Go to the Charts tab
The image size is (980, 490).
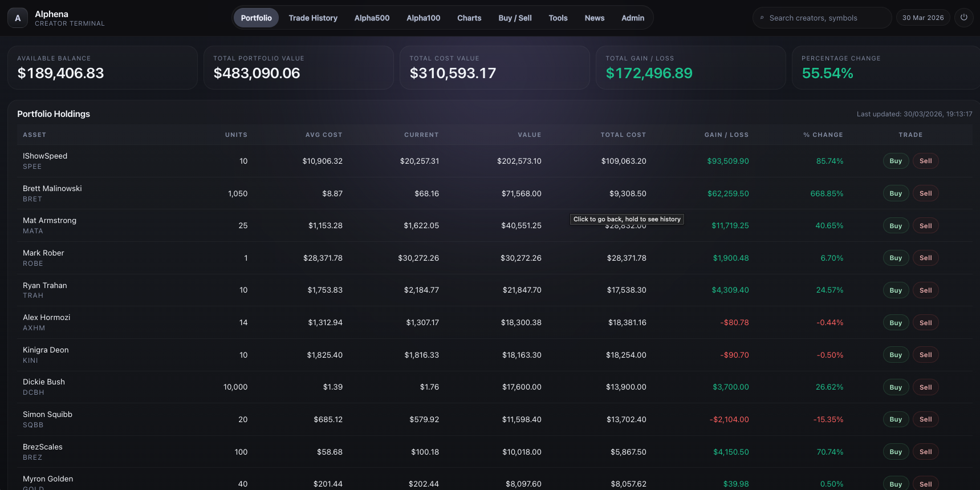469,18
